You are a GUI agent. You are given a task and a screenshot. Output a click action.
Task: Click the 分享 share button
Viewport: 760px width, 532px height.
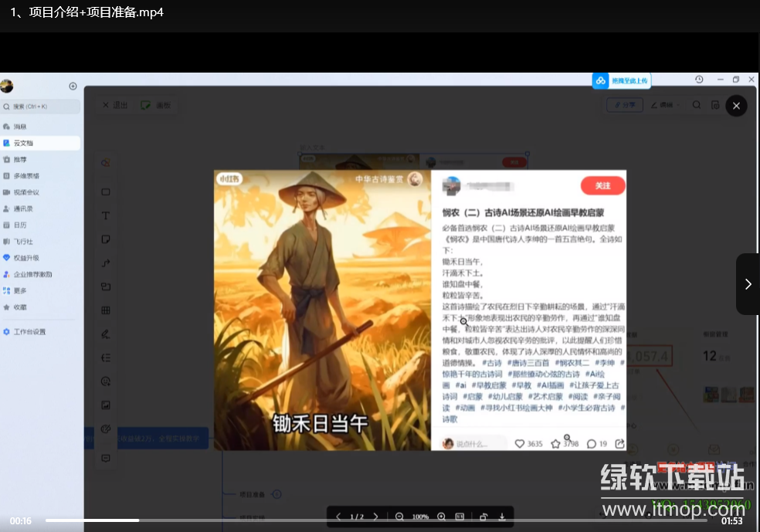(625, 105)
